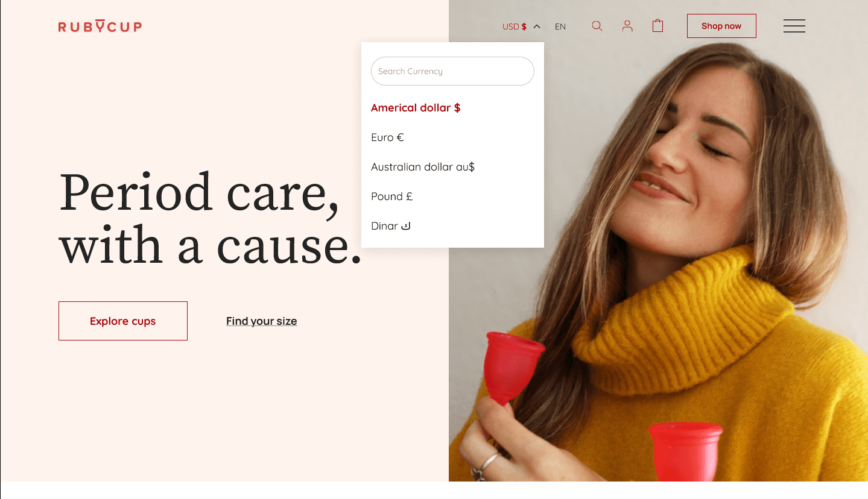Choose Australian dollar au$ option
The width and height of the screenshot is (868, 499).
point(423,167)
